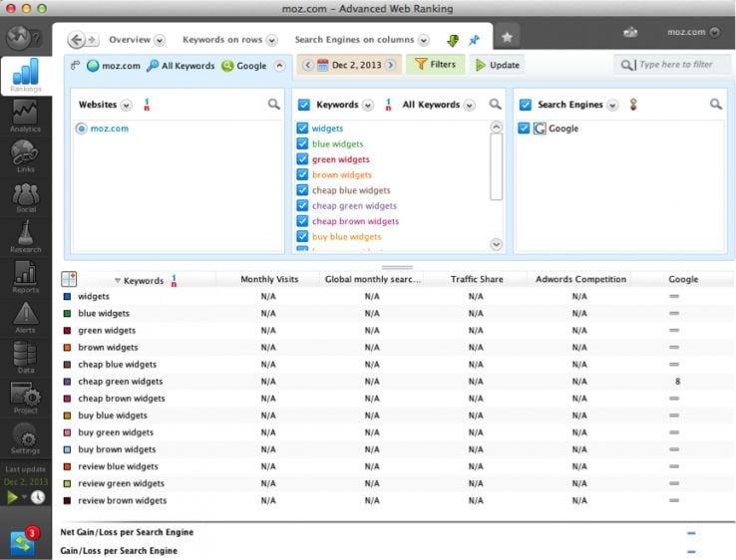Open the Analytics section in sidebar
The width and height of the screenshot is (736, 560).
point(25,115)
